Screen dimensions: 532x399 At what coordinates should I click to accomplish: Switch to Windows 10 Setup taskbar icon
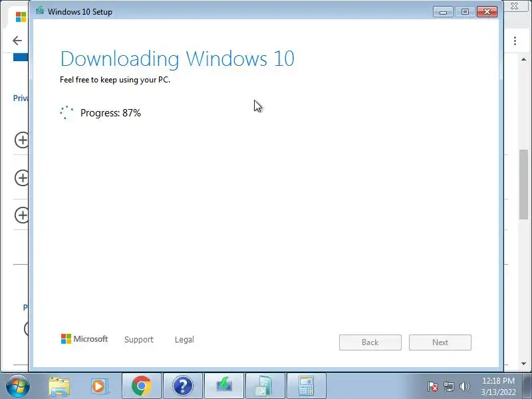224,386
